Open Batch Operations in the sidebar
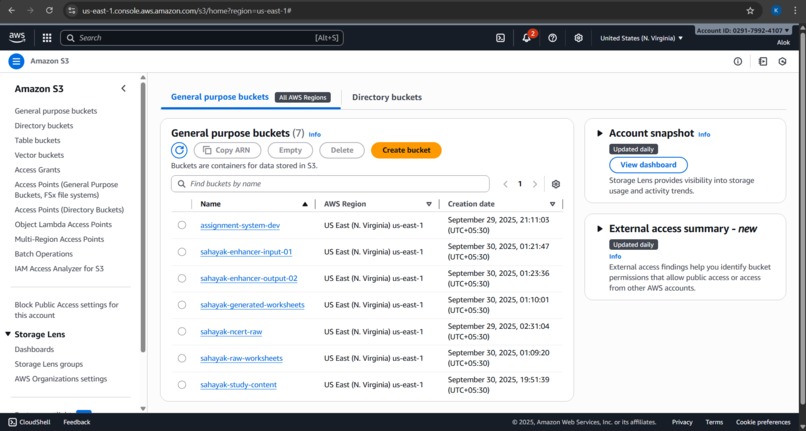The height and width of the screenshot is (431, 806). (44, 254)
